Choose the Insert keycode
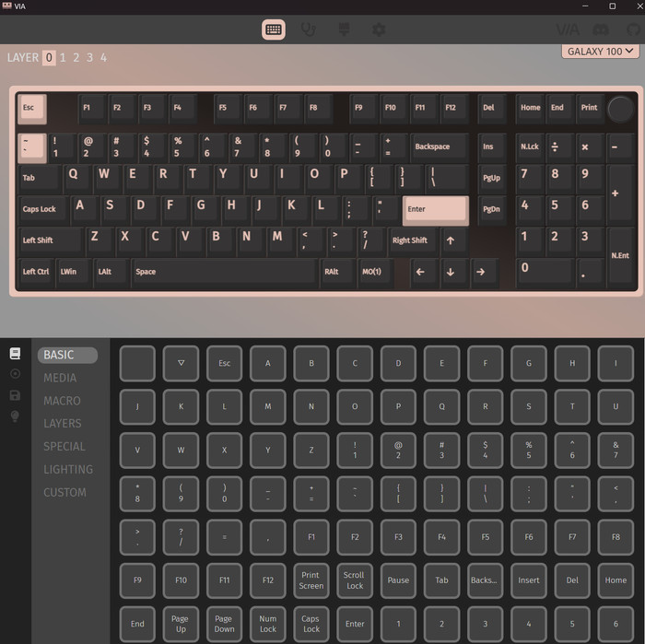The width and height of the screenshot is (645, 644). click(x=529, y=580)
